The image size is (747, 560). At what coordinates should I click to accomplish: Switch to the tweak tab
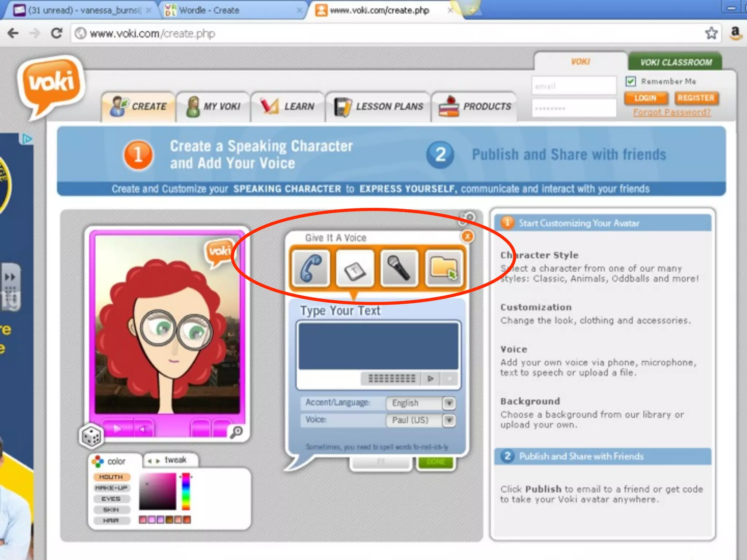(x=171, y=460)
